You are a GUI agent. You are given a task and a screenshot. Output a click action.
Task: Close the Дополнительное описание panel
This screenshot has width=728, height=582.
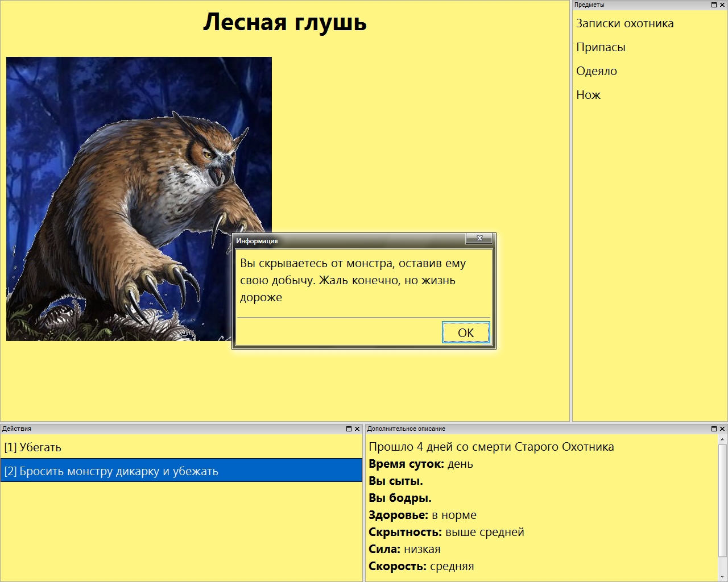tap(722, 429)
